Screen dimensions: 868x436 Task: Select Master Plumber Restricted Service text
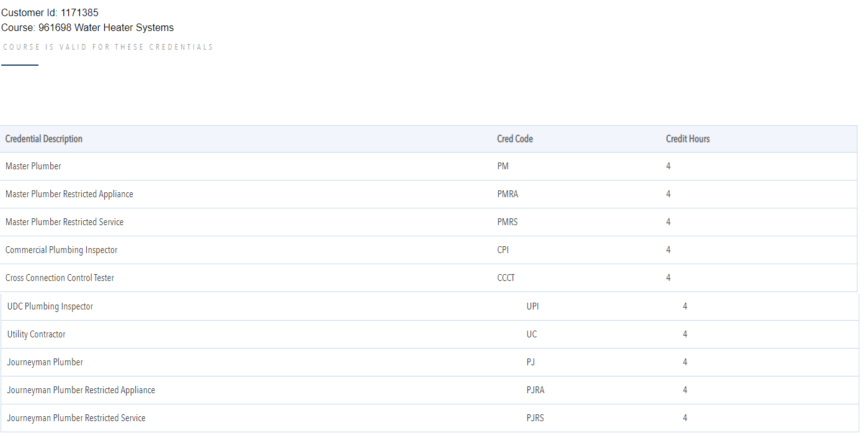tap(65, 222)
